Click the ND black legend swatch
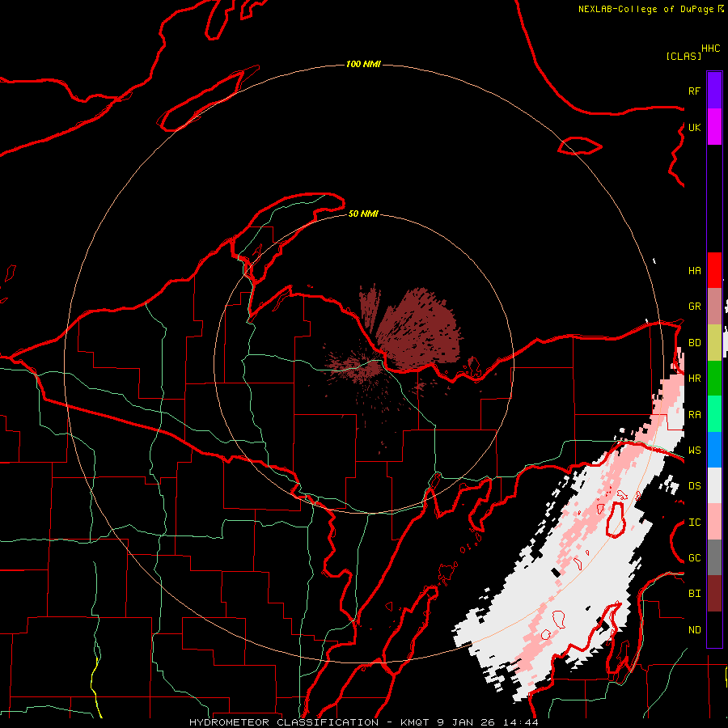The height and width of the screenshot is (728, 728). tap(714, 629)
